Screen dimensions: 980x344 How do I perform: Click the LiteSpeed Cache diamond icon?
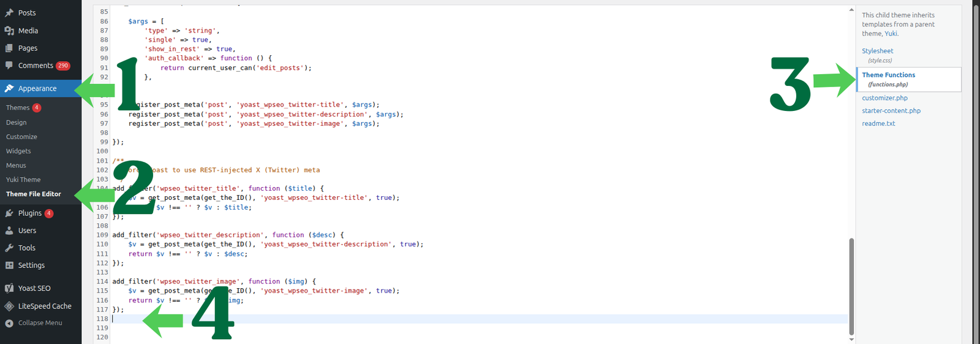click(9, 306)
